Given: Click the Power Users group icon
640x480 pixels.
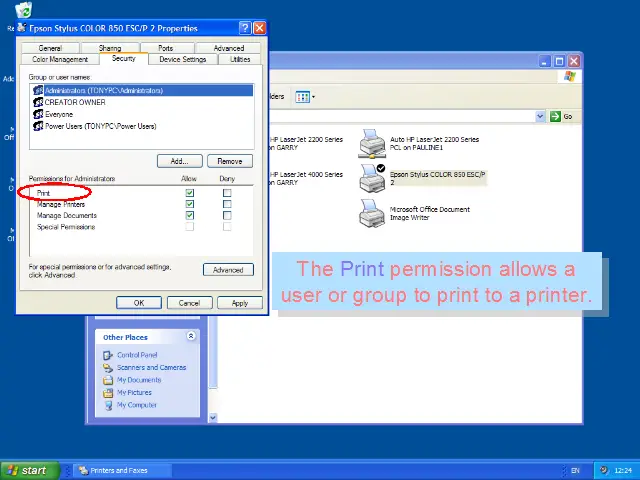Looking at the screenshot, I should (x=38, y=126).
